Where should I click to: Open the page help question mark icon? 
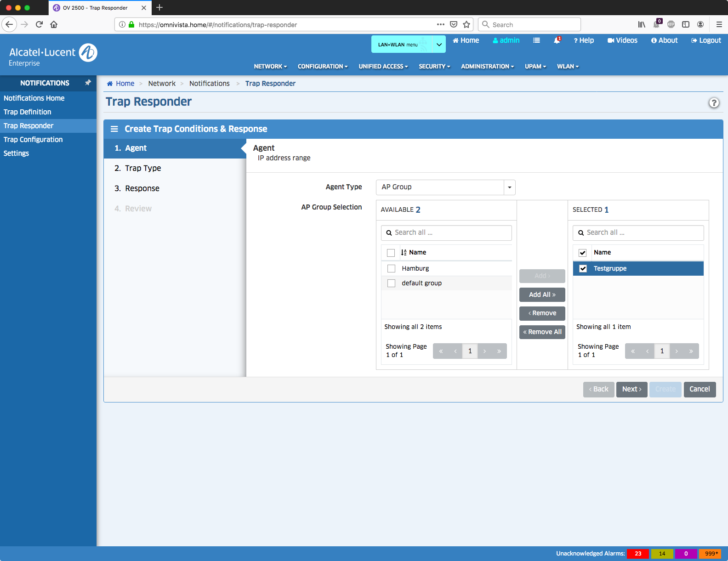713,102
